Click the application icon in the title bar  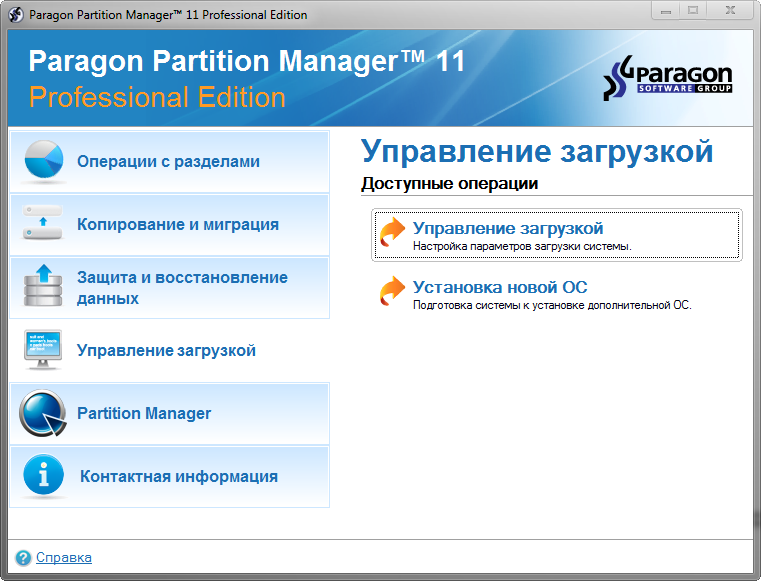pyautogui.click(x=16, y=15)
